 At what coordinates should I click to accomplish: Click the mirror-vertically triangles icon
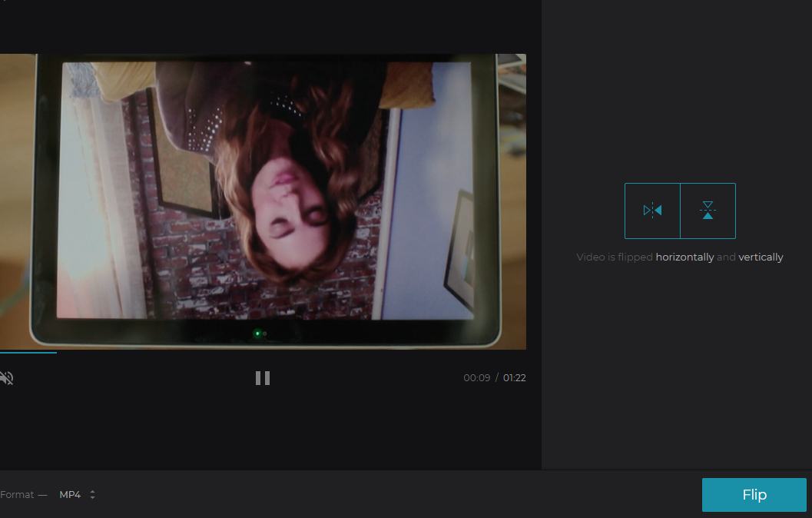point(707,211)
